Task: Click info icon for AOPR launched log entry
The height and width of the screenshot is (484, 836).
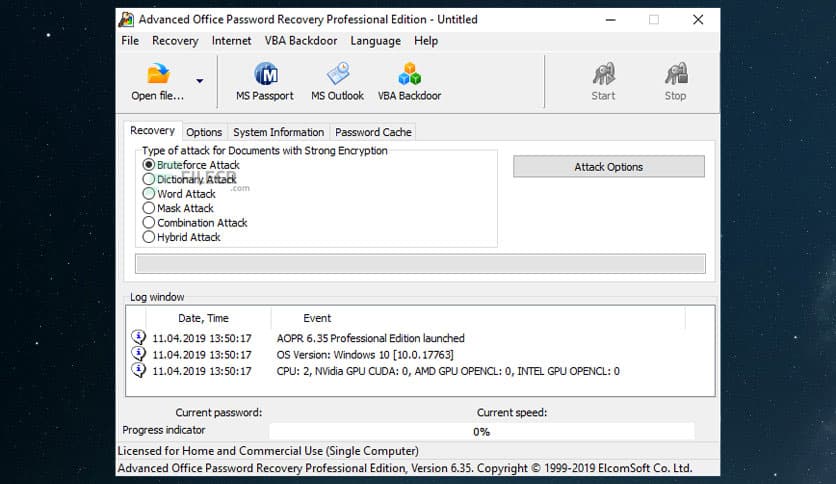Action: point(139,337)
